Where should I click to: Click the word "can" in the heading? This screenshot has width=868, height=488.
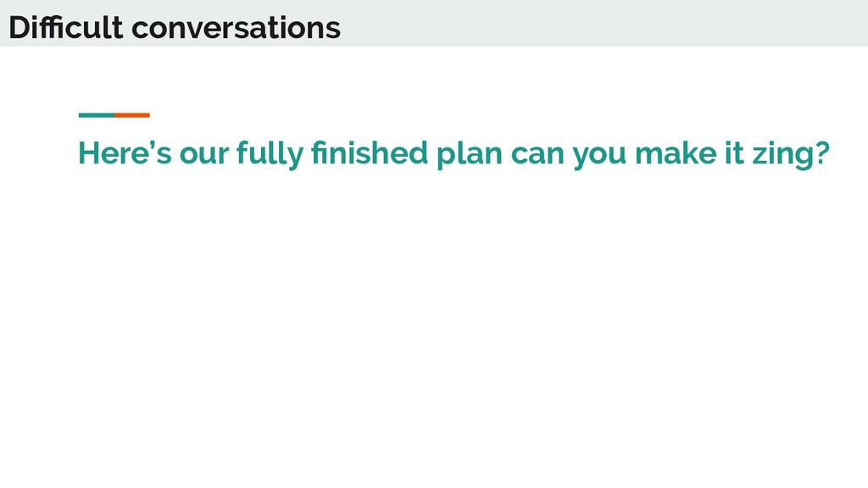537,155
